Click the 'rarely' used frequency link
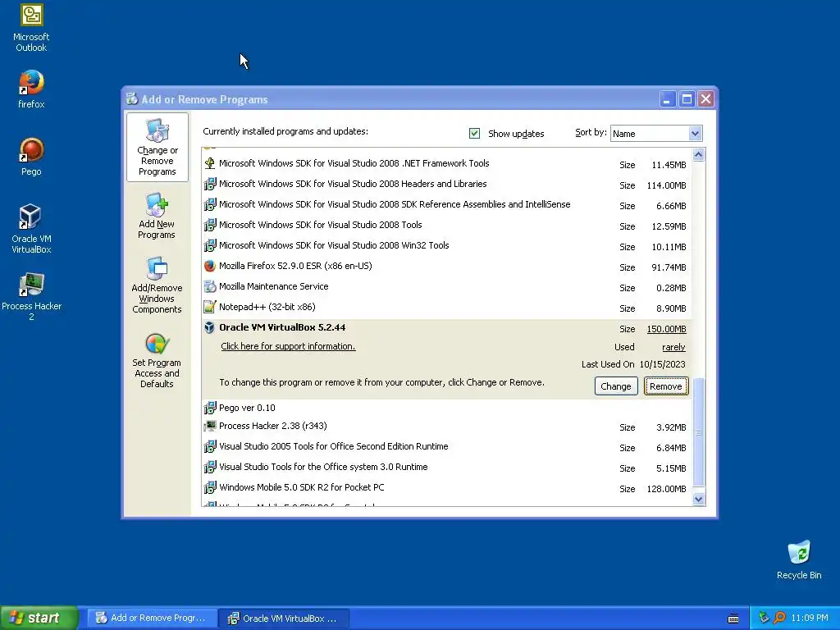840x630 pixels. click(x=673, y=347)
